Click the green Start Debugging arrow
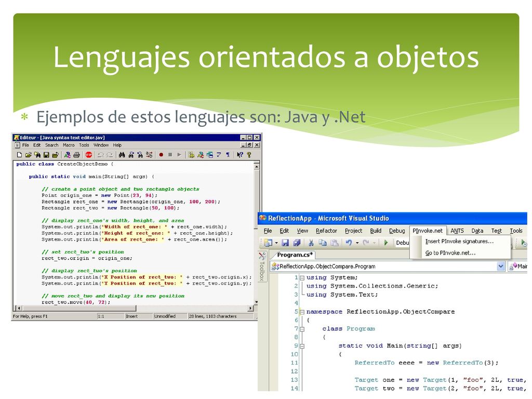Image resolution: width=532 pixels, height=399 pixels. [x=386, y=243]
